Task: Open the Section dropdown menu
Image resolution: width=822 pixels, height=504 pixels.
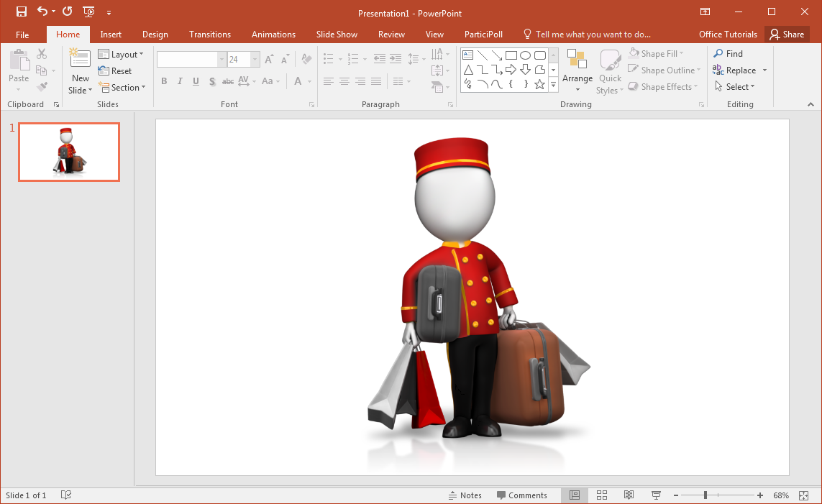Action: click(x=122, y=88)
